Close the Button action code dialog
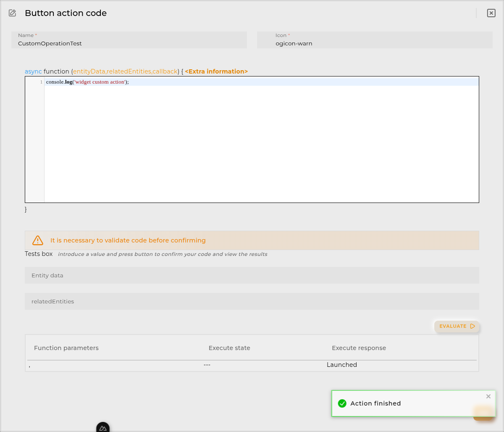This screenshot has width=504, height=432. 491,13
